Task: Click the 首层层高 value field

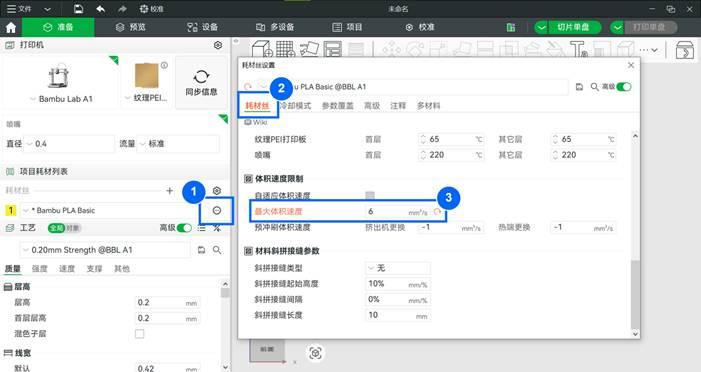Action: tap(168, 318)
